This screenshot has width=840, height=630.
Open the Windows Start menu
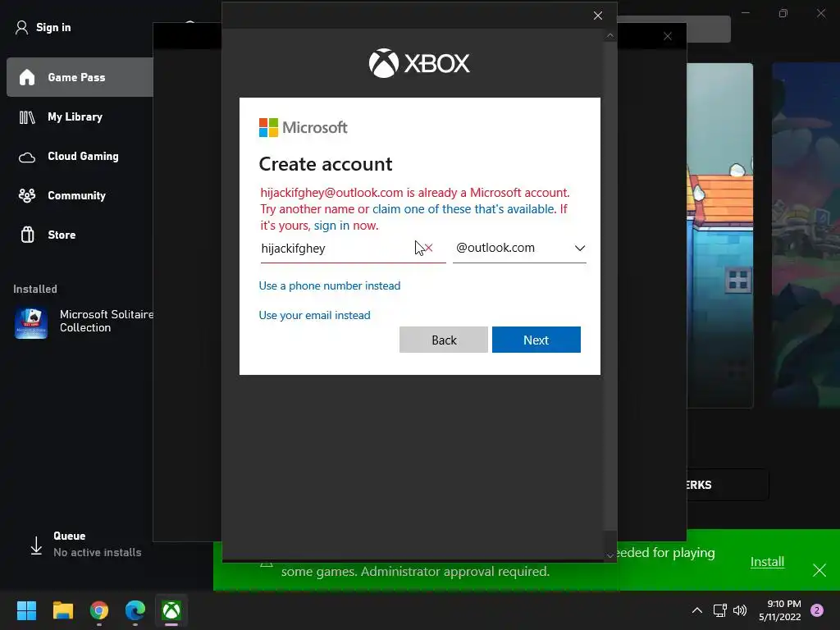(x=26, y=610)
